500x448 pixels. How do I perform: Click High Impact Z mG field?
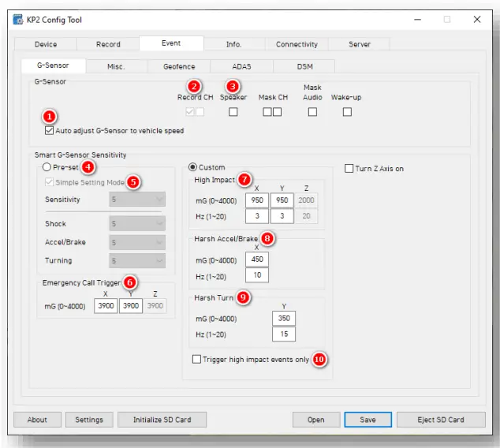tap(306, 200)
